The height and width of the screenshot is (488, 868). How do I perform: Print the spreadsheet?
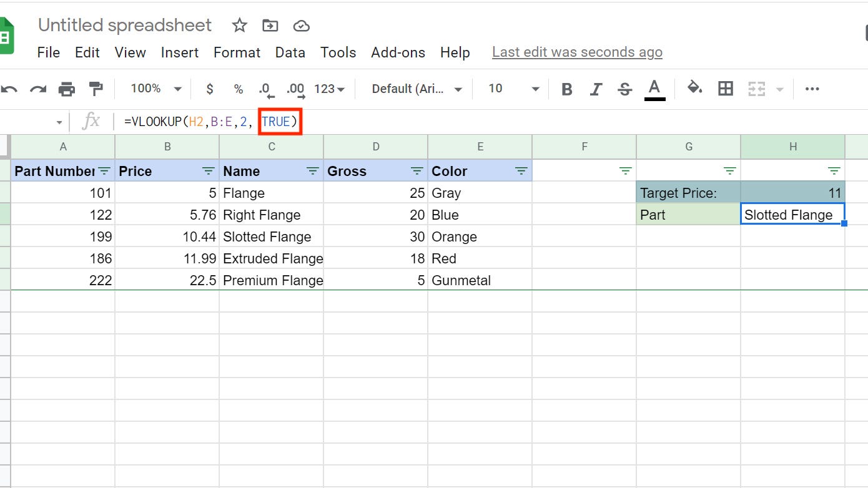[67, 89]
